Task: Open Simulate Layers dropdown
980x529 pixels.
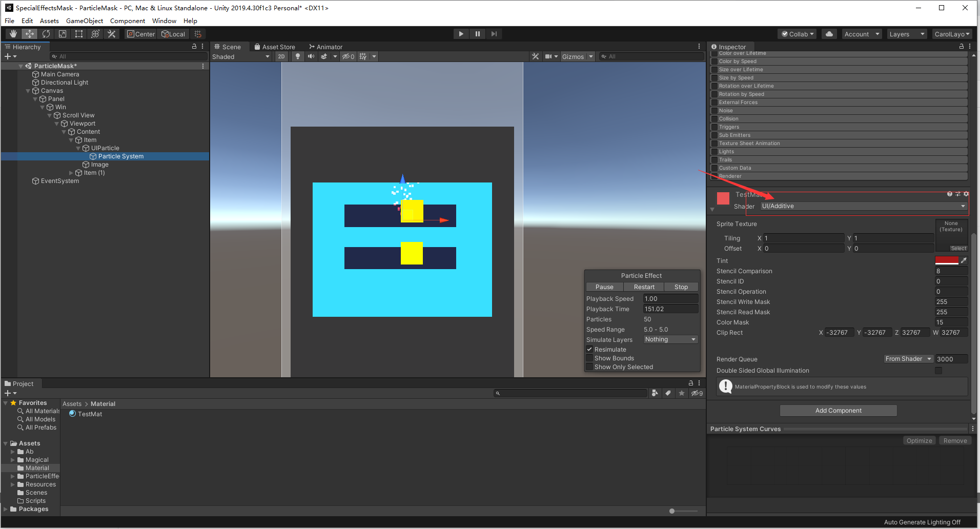Action: pos(670,339)
